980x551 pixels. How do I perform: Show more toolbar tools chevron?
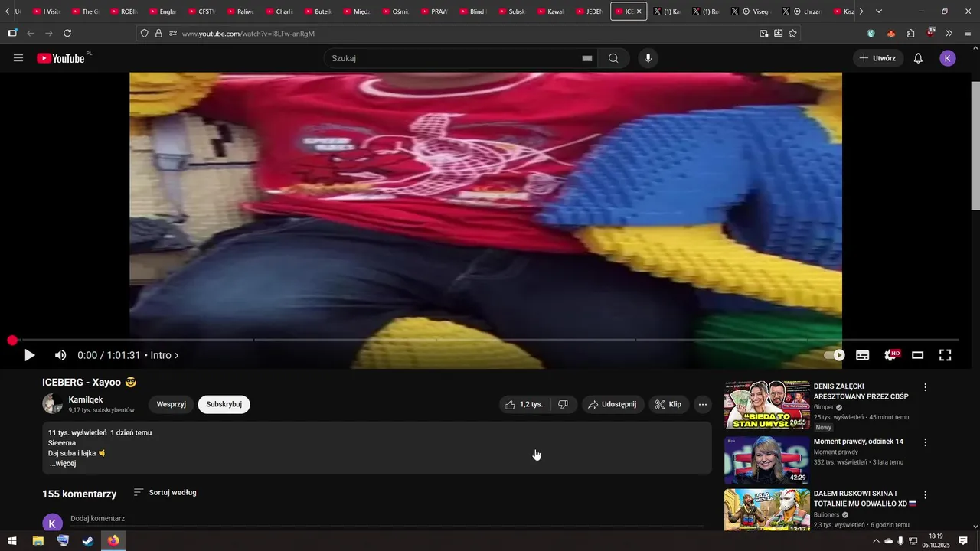tap(949, 33)
